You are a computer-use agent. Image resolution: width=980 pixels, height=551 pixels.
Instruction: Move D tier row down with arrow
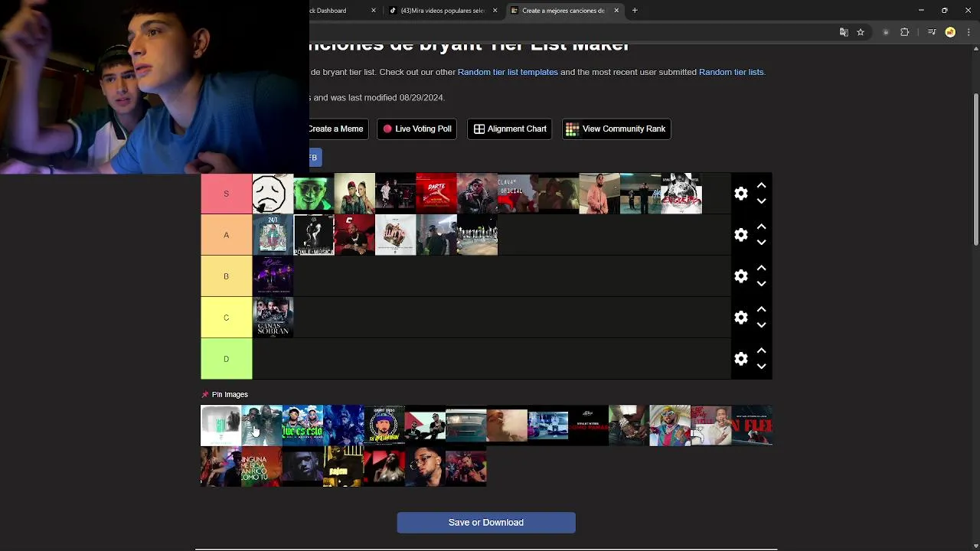click(x=761, y=367)
